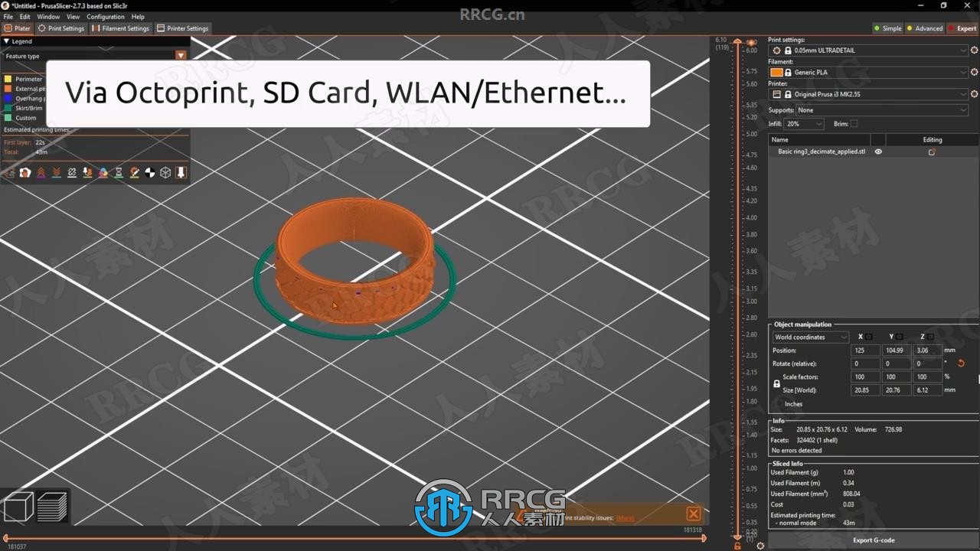Switch to 3D editor view cube icon
980x551 pixels.
click(18, 507)
